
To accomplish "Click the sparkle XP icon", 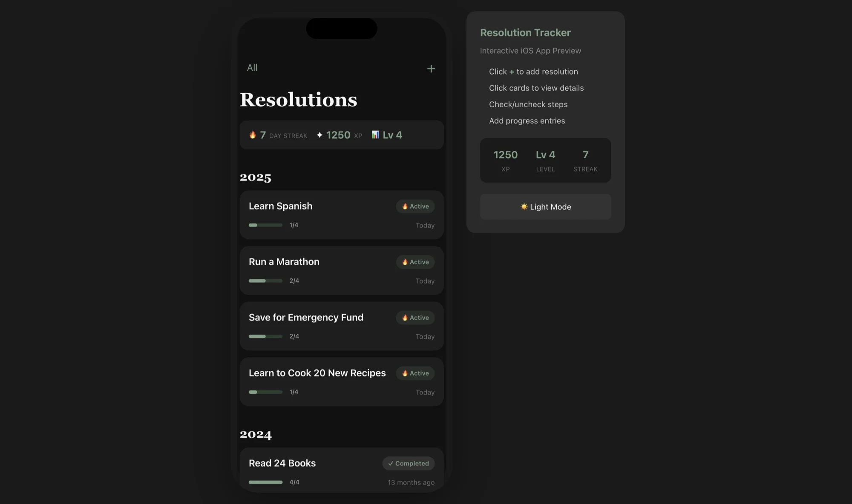I will [x=319, y=135].
